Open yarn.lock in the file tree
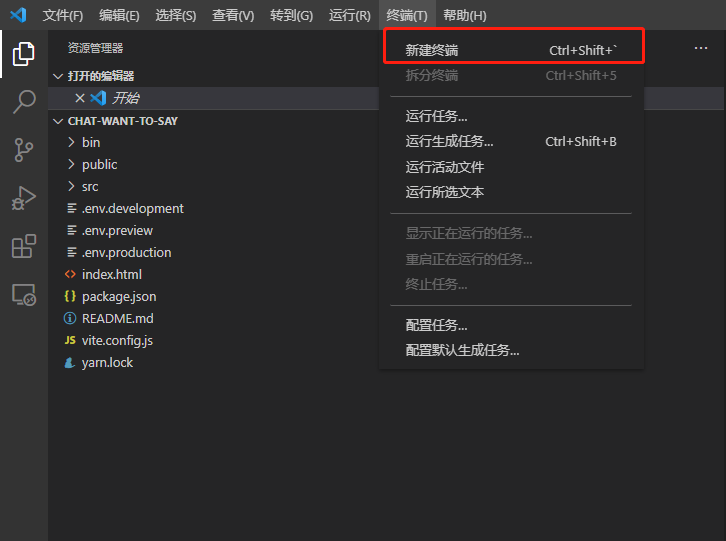Screen dimensions: 726x541 tap(107, 363)
